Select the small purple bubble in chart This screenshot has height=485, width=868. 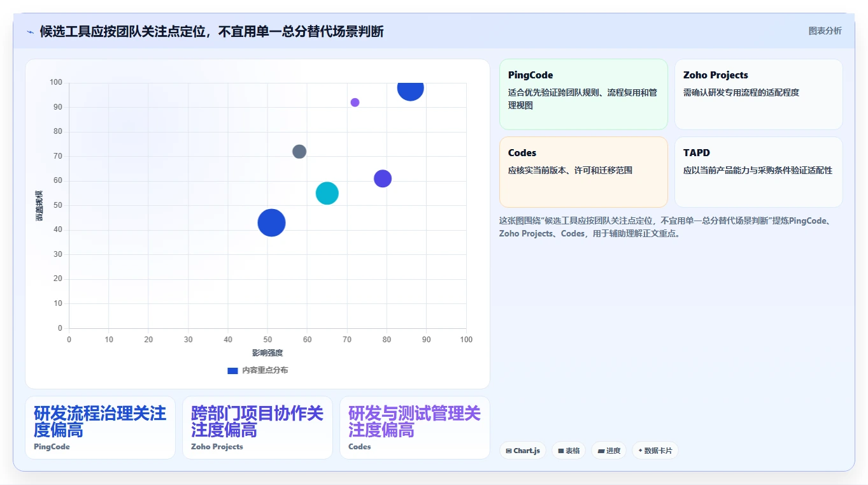tap(355, 103)
